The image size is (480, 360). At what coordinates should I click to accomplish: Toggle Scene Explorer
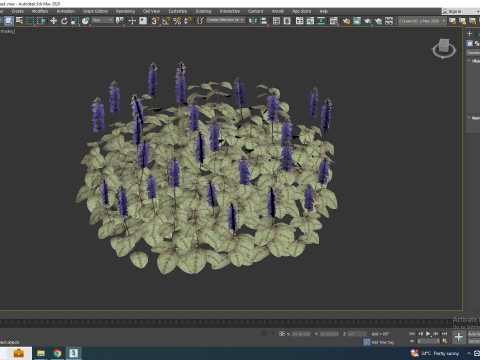(276, 21)
